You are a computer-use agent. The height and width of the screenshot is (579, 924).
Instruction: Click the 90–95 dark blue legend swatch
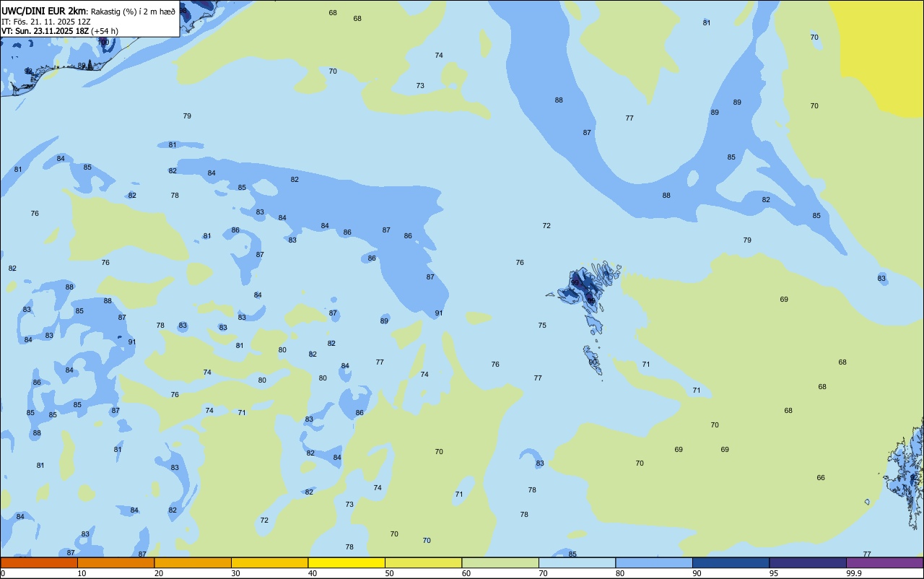point(731,562)
